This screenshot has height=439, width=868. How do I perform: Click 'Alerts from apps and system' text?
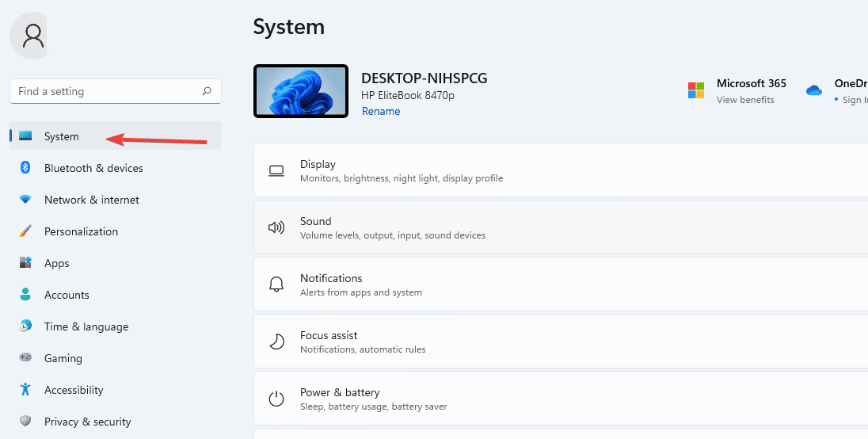pos(361,292)
